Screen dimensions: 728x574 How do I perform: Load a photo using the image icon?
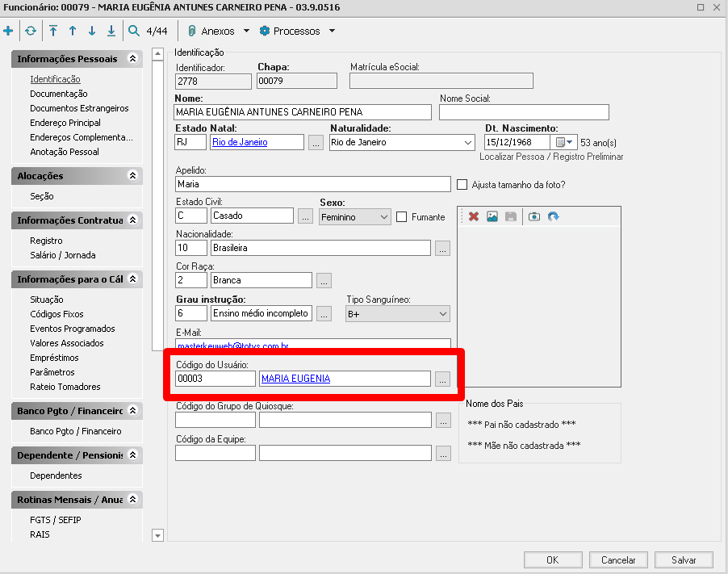click(x=492, y=216)
